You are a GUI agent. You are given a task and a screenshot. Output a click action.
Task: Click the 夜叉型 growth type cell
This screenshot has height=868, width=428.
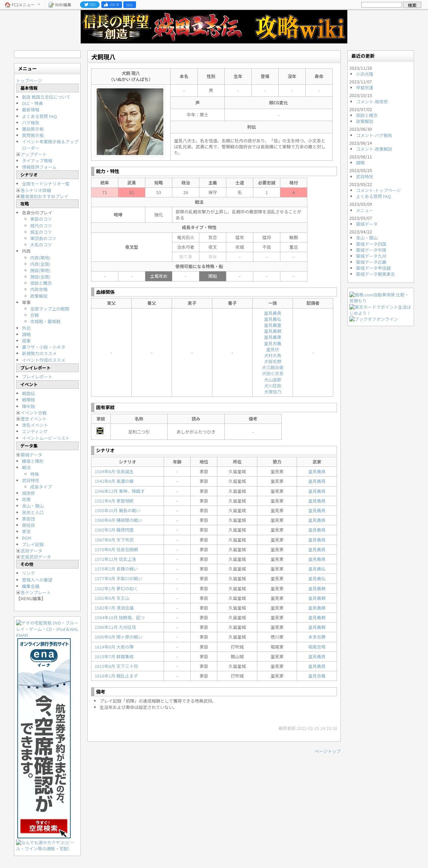pos(132,247)
